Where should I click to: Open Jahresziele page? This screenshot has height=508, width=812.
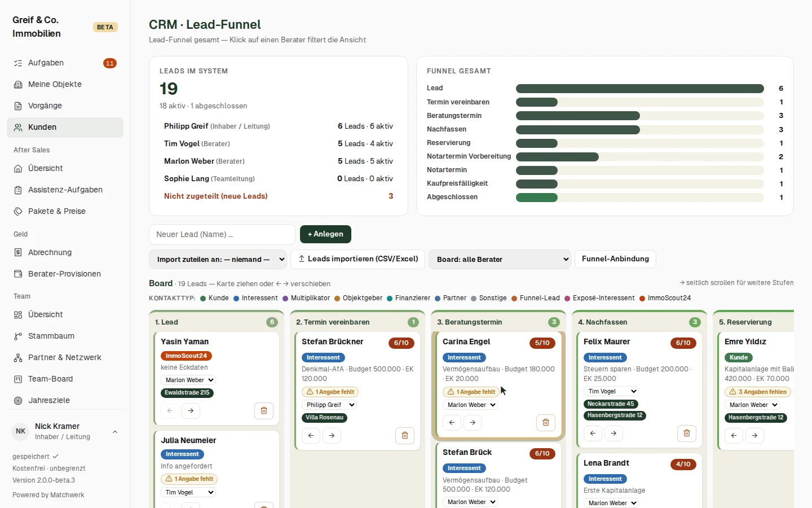click(65, 401)
